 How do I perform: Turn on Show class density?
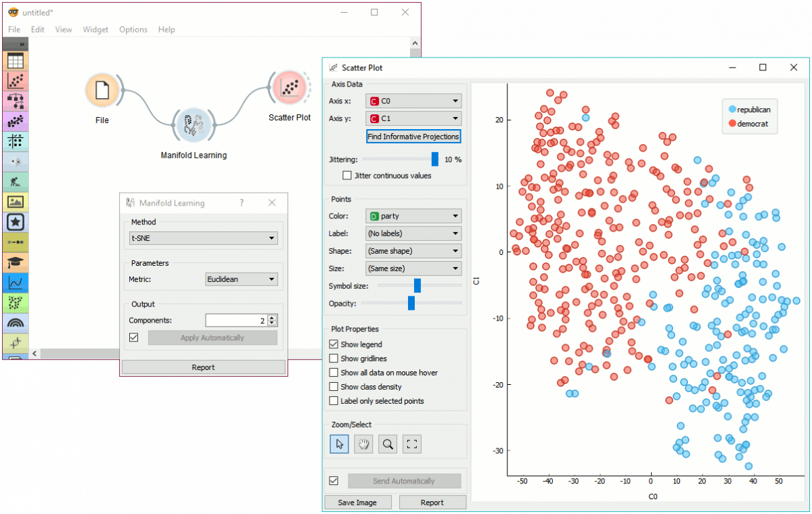334,387
